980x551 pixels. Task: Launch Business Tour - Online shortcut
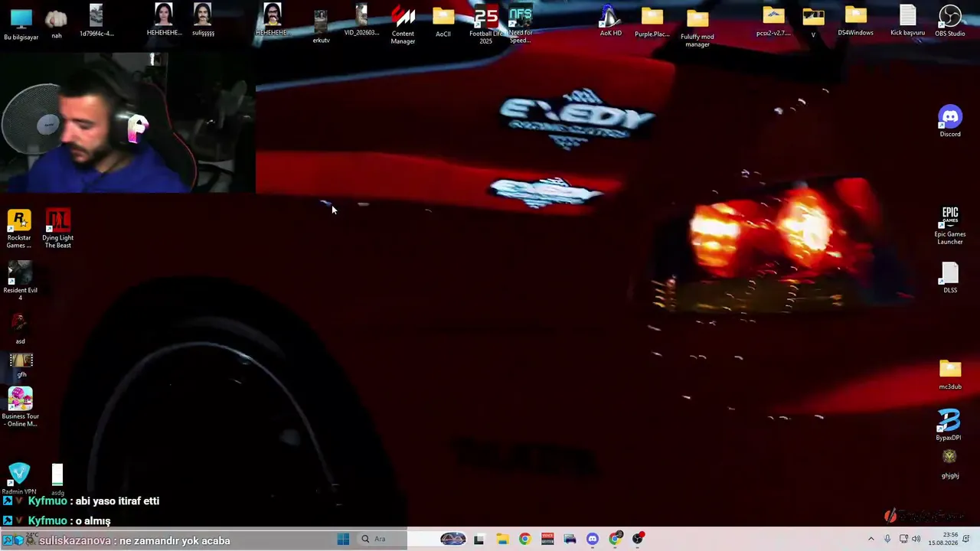21,408
